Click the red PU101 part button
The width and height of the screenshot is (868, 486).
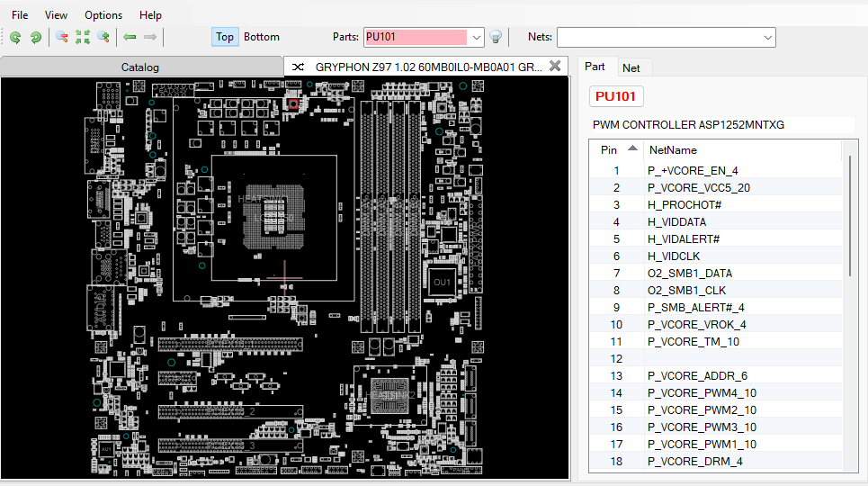[616, 96]
